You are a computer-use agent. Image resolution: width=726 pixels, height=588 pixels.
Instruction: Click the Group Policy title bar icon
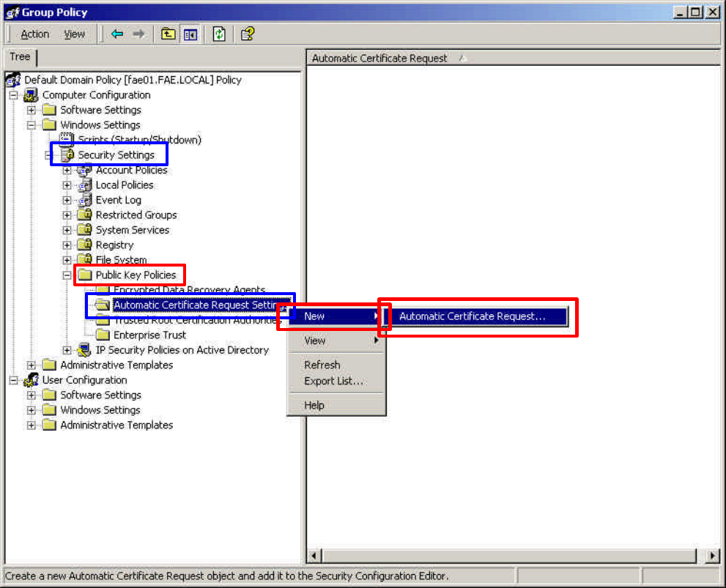[12, 12]
